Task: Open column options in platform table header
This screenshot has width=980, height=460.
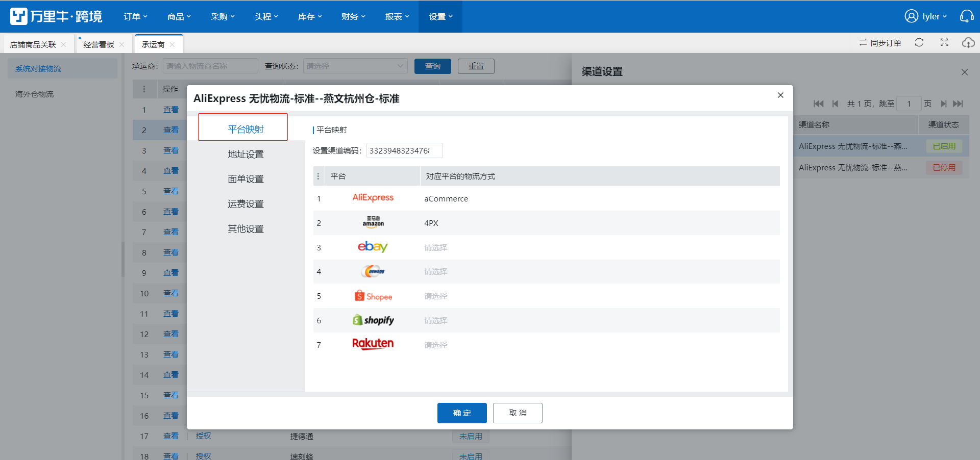Action: click(318, 176)
